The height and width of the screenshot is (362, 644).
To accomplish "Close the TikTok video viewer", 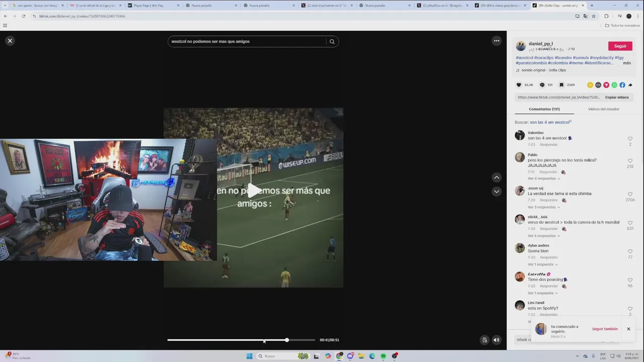I will [x=10, y=41].
